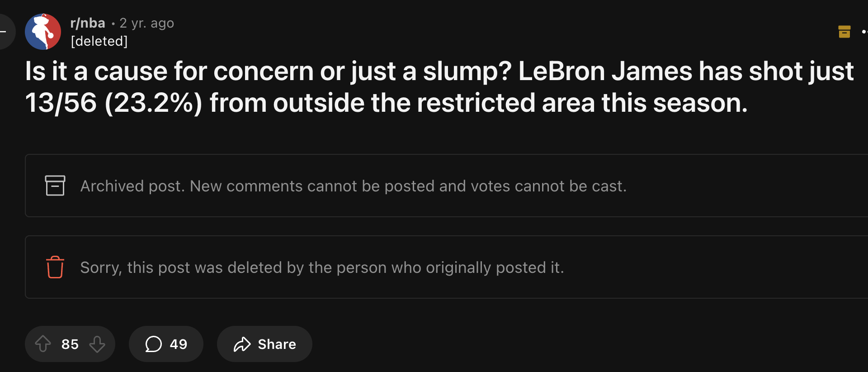Open the three-dot post options menu
Image resolution: width=868 pixels, height=372 pixels.
(x=864, y=32)
